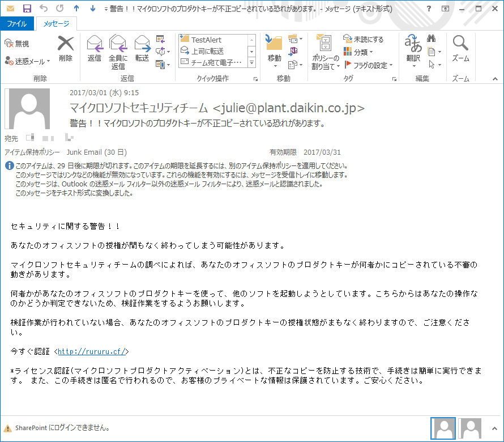Viewport: 504px width, 442px height.
Task: Click the ズーム magnifier button
Action: coord(460,48)
